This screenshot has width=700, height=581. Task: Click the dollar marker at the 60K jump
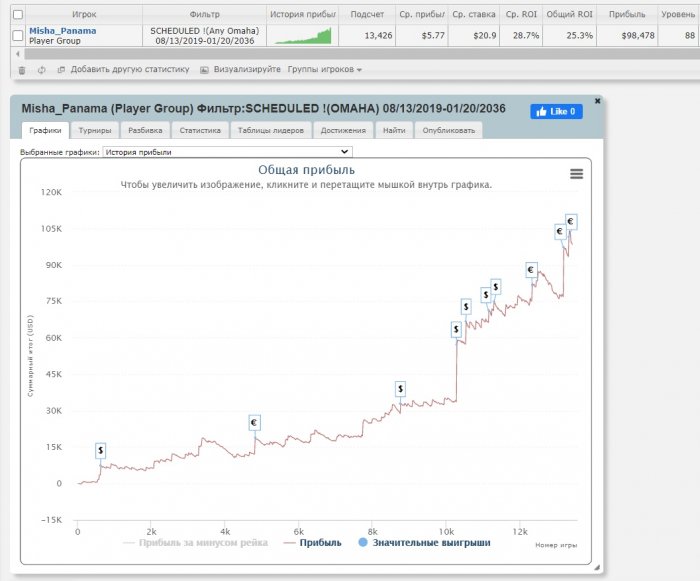(456, 329)
